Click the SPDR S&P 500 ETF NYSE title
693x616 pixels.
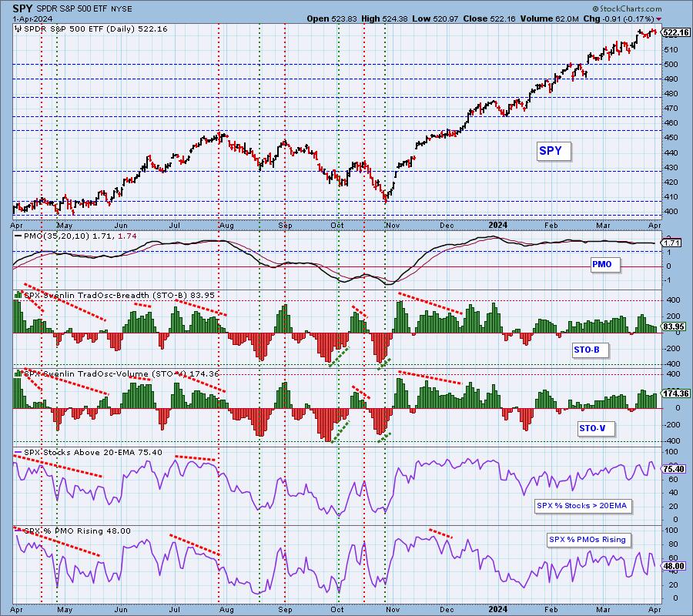[84, 8]
